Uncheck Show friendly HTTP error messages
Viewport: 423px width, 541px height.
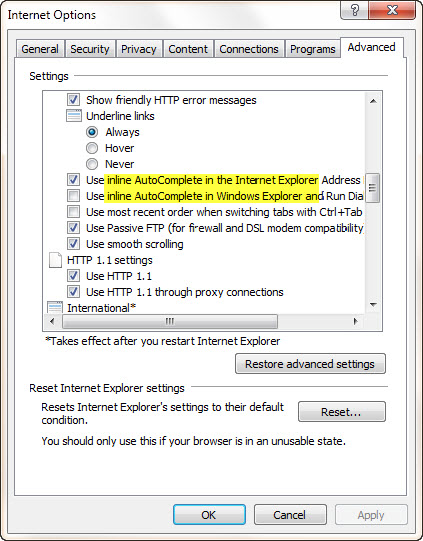tap(73, 100)
